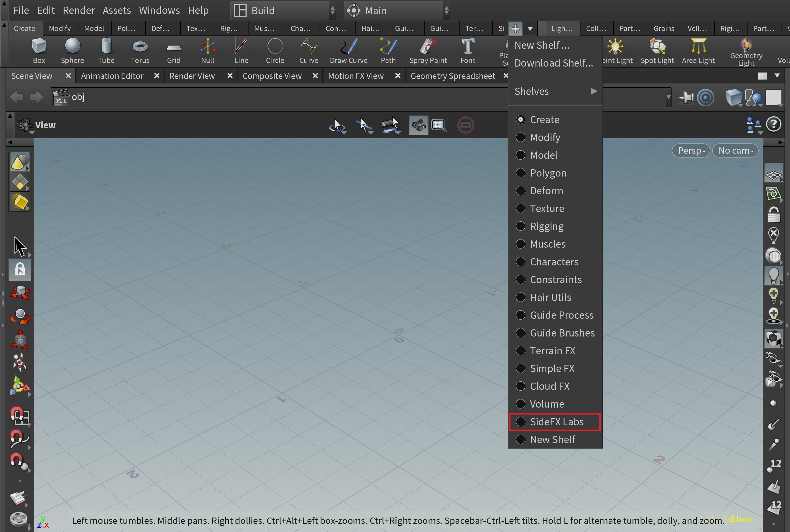Add a Spot Light
790x532 pixels.
657,51
